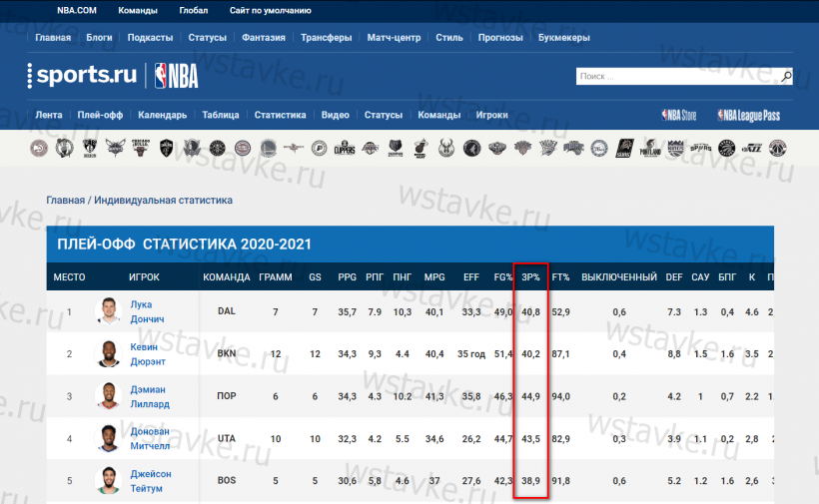Open the Toronto Raptors logo

[x=726, y=149]
